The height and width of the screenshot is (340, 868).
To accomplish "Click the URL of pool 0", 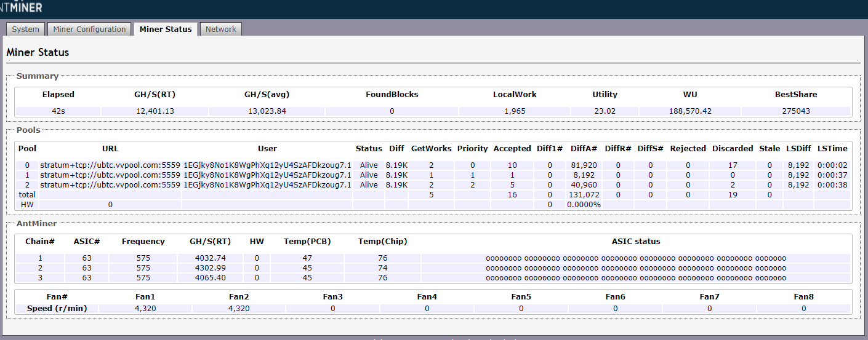I will click(x=110, y=165).
